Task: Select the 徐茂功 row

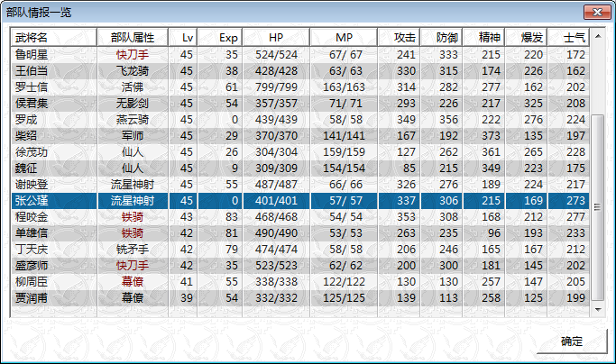Action: (x=300, y=152)
